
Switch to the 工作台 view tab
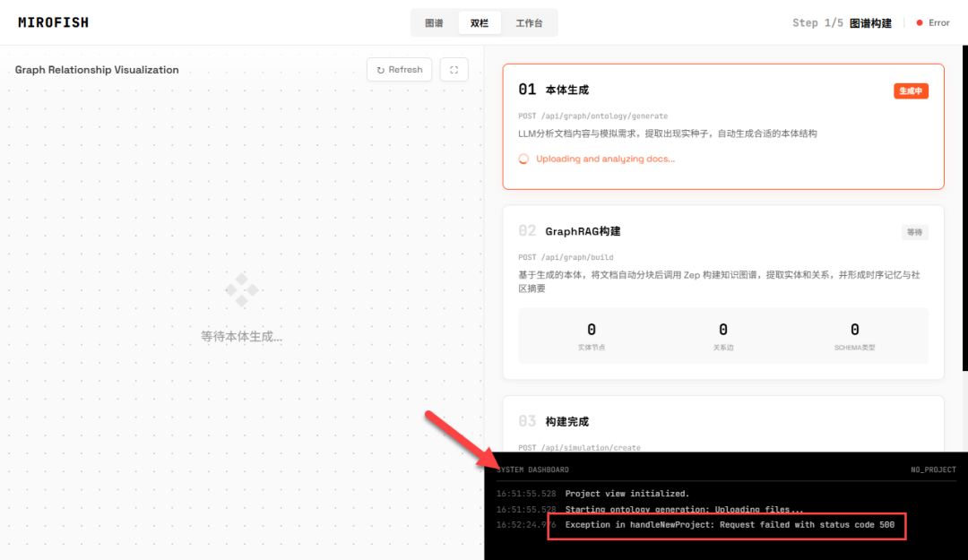tap(529, 22)
